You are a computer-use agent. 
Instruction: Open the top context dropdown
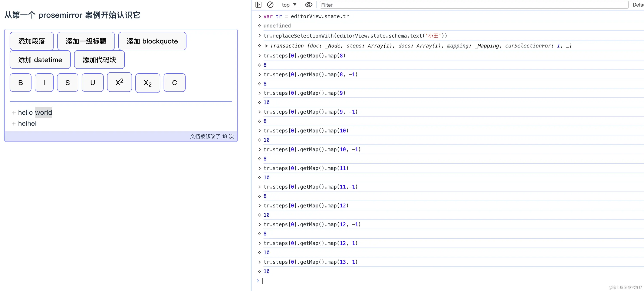point(289,5)
